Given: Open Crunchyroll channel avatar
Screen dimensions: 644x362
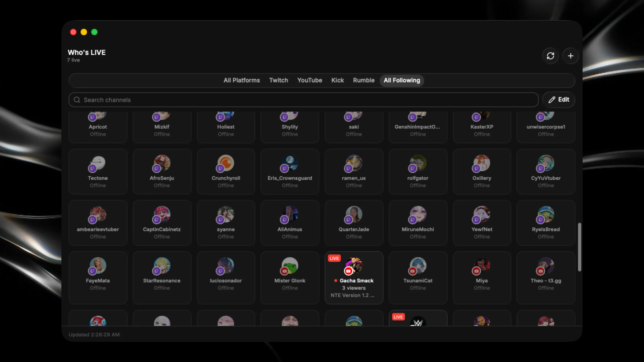Looking at the screenshot, I should tap(226, 163).
